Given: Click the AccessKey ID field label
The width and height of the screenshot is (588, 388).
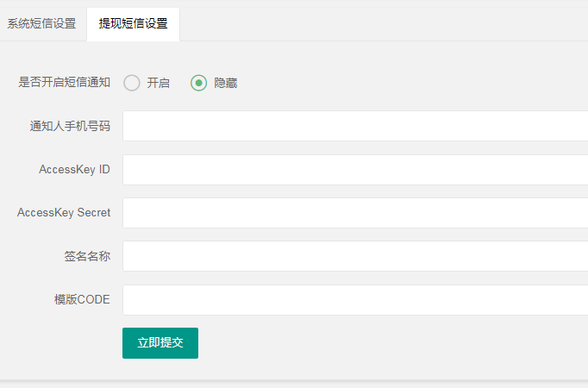Looking at the screenshot, I should [74, 170].
